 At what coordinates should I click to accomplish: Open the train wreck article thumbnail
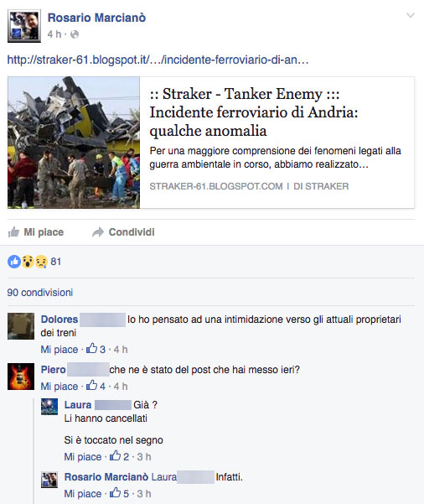coord(74,143)
